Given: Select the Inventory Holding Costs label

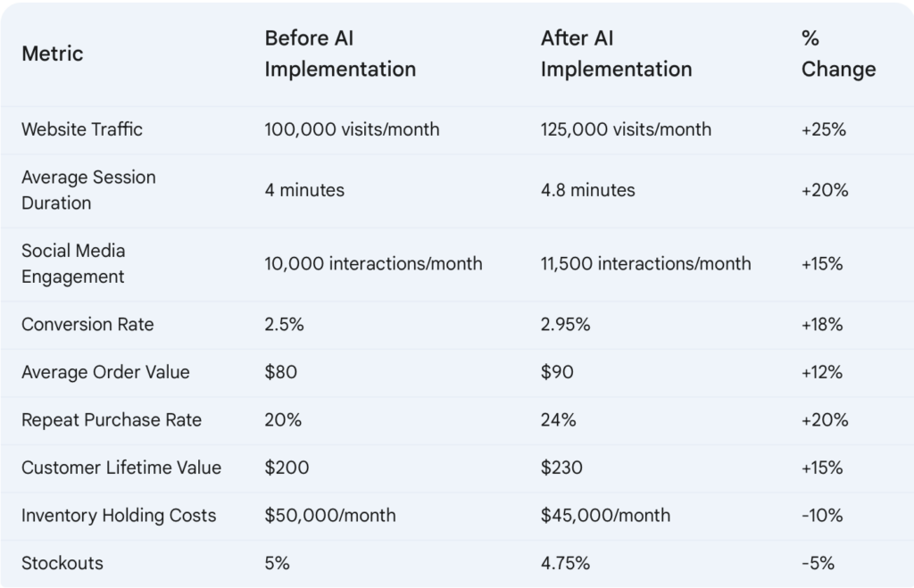Looking at the screenshot, I should click(x=119, y=515).
